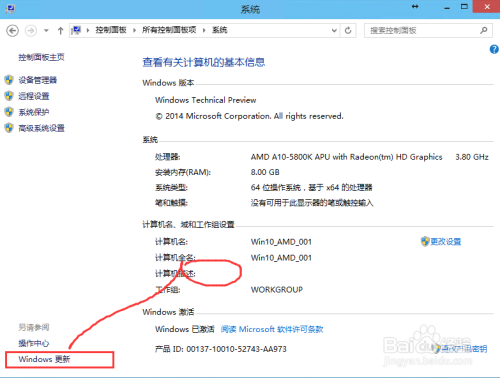The height and width of the screenshot is (378, 500).
Task: Click the magnifier search icon
Action: 483,31
